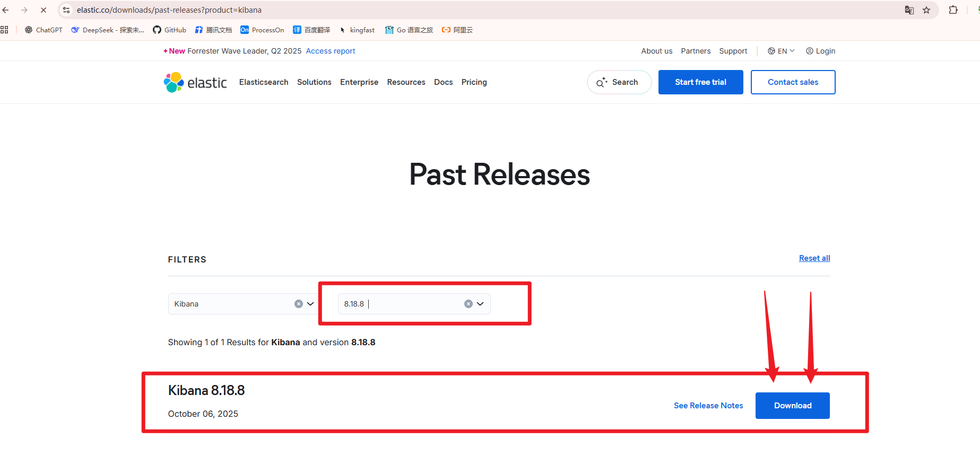Go to Partners
The height and width of the screenshot is (473, 980).
pyautogui.click(x=696, y=51)
